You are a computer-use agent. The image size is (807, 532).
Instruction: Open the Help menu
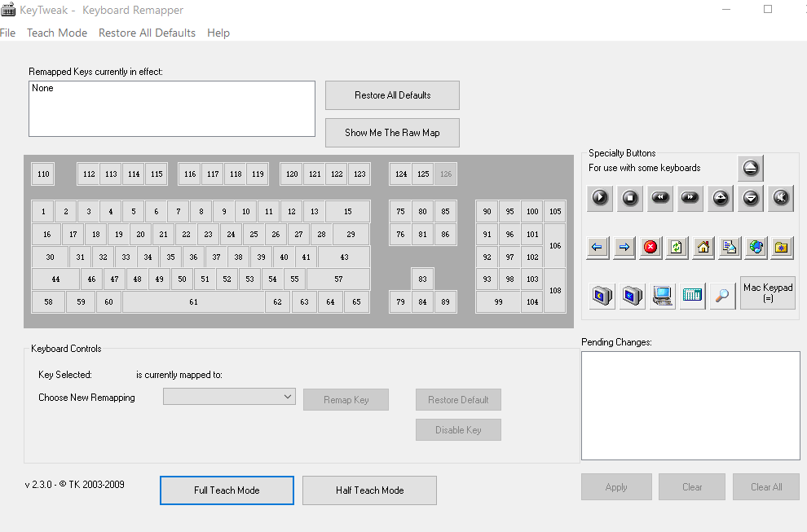[x=218, y=33]
